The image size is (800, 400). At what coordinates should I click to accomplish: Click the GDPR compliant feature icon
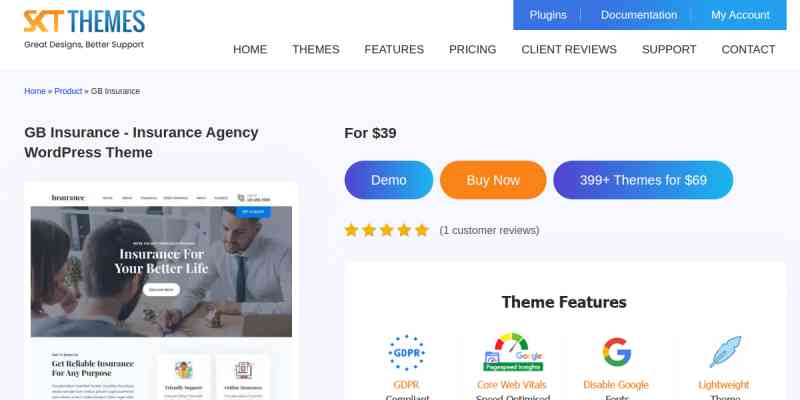point(406,353)
